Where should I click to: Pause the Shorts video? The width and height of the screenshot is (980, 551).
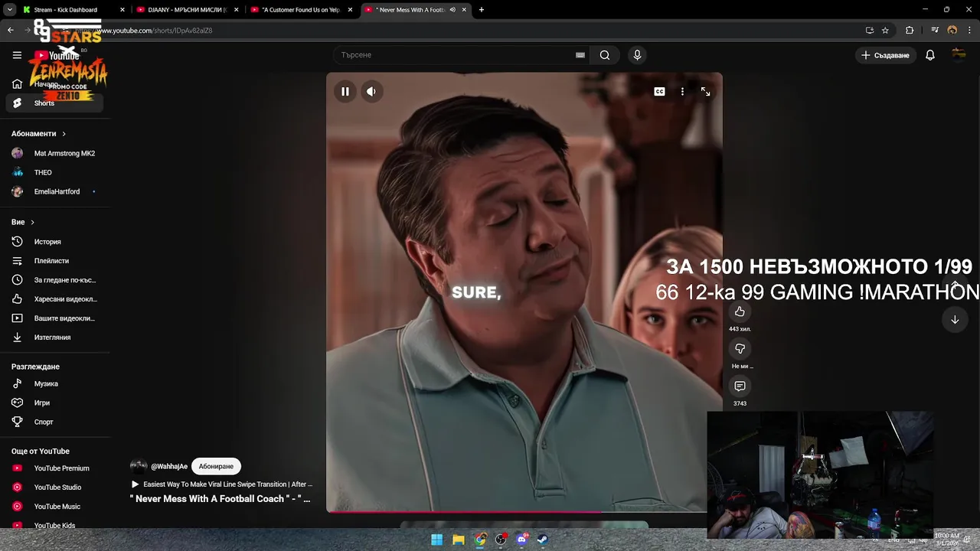(345, 92)
